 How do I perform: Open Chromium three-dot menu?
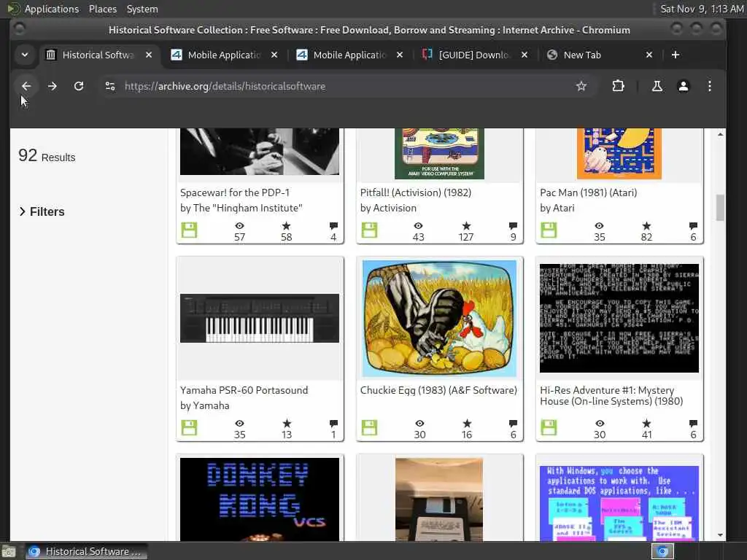coord(709,86)
